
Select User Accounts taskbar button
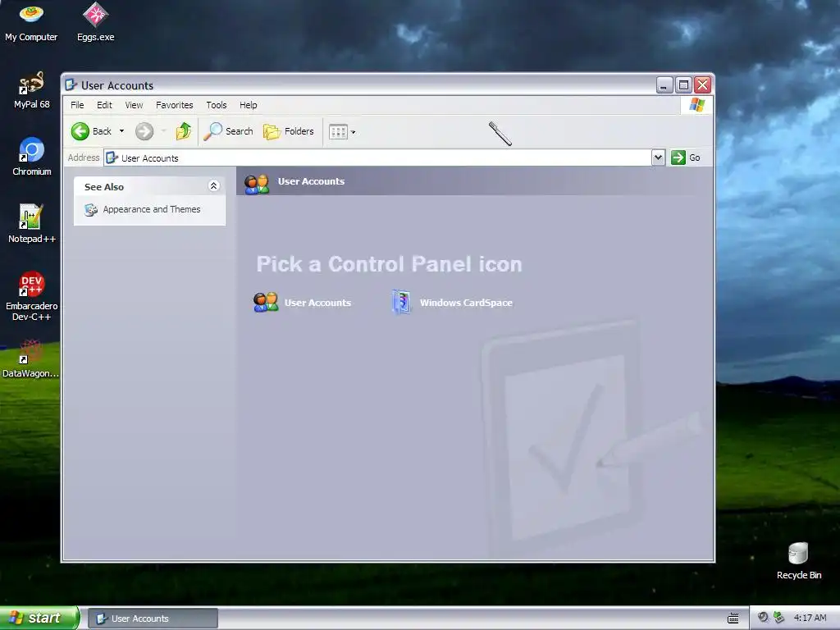tap(153, 619)
